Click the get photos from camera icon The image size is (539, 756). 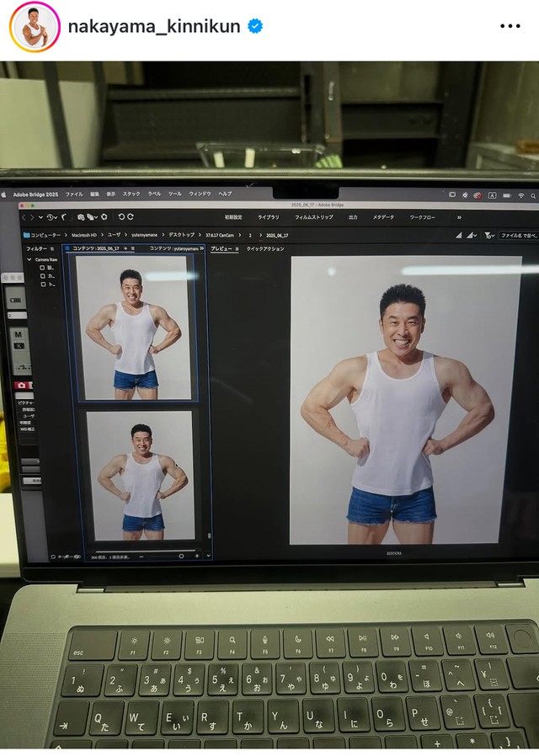point(79,216)
